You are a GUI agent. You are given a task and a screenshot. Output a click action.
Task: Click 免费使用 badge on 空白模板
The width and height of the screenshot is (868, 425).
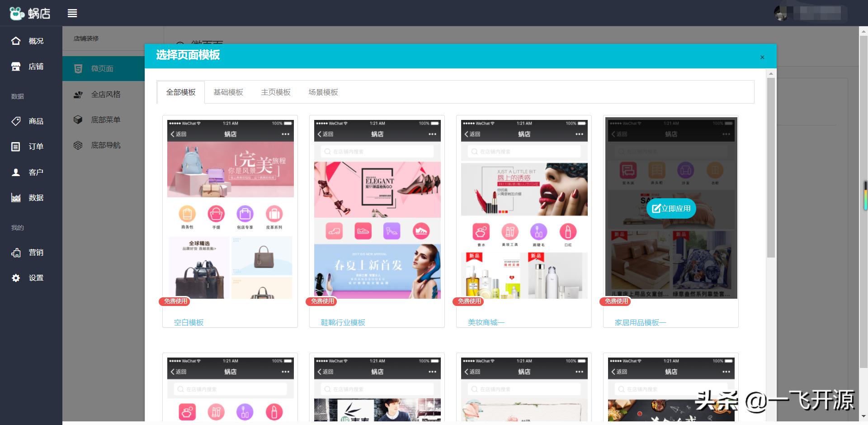pos(175,301)
